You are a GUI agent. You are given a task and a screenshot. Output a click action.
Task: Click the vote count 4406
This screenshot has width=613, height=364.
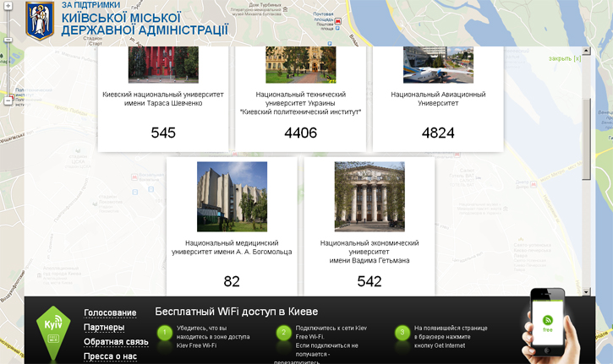coord(301,133)
